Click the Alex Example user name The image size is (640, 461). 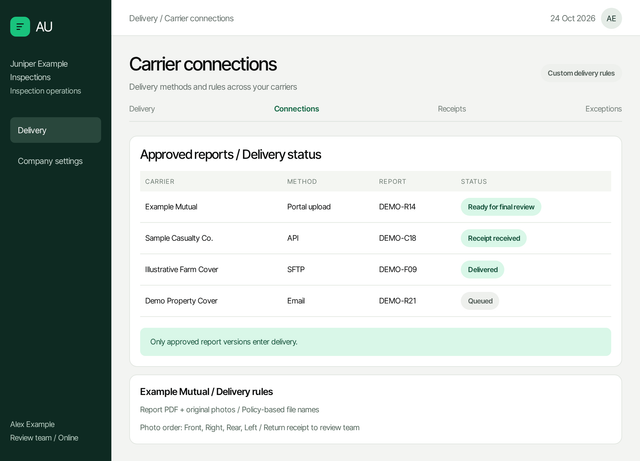click(x=32, y=424)
